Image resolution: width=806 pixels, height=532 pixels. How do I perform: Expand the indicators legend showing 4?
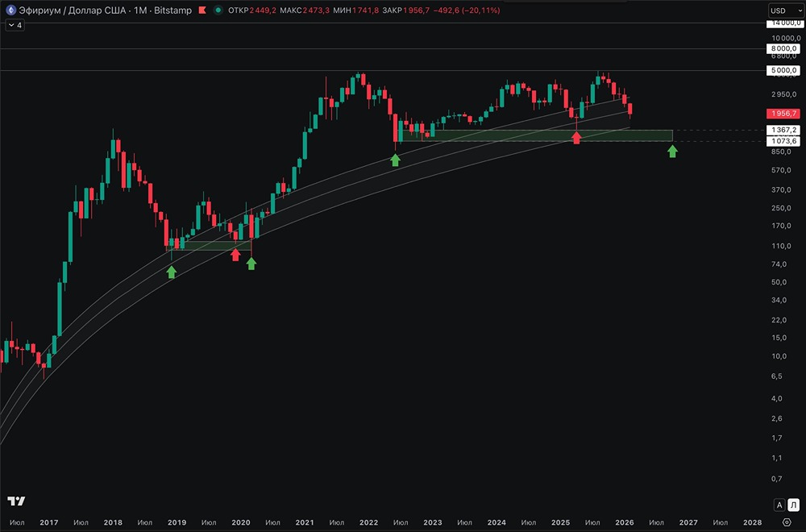pyautogui.click(x=15, y=25)
